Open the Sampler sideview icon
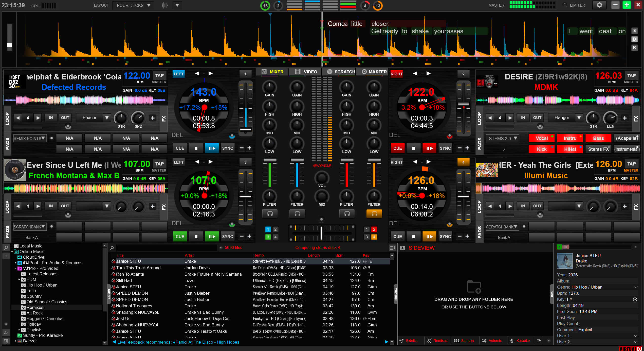 456,341
